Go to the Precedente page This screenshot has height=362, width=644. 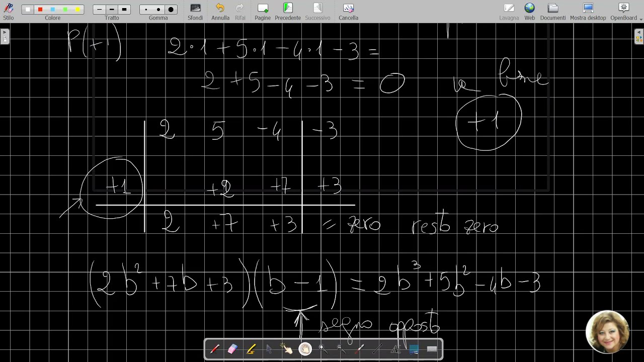click(x=288, y=11)
